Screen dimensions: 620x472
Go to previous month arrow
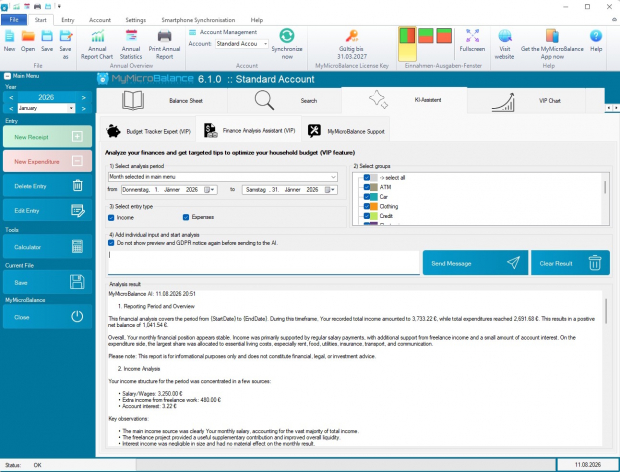pos(11,108)
